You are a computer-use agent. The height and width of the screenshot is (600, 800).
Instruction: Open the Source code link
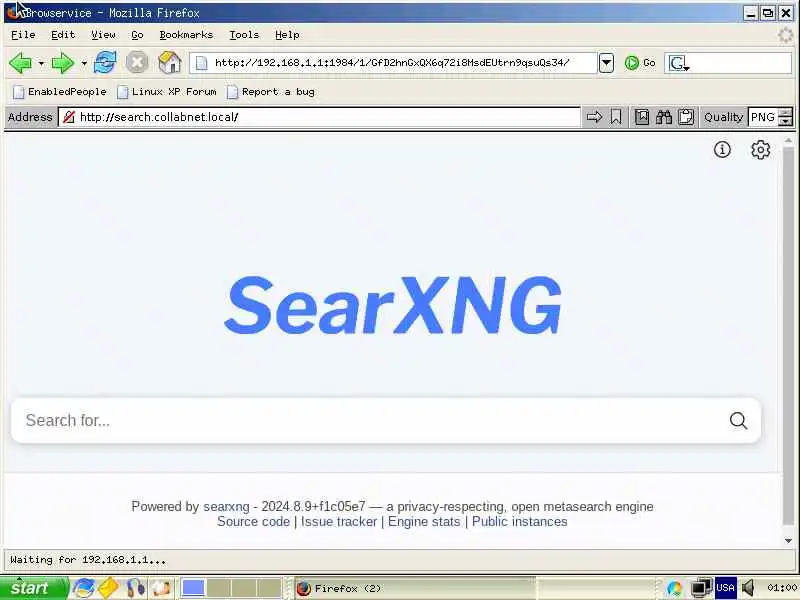pos(253,521)
